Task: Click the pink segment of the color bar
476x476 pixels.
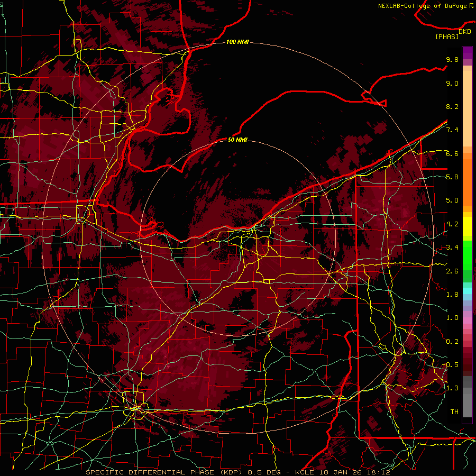Action: [467, 321]
